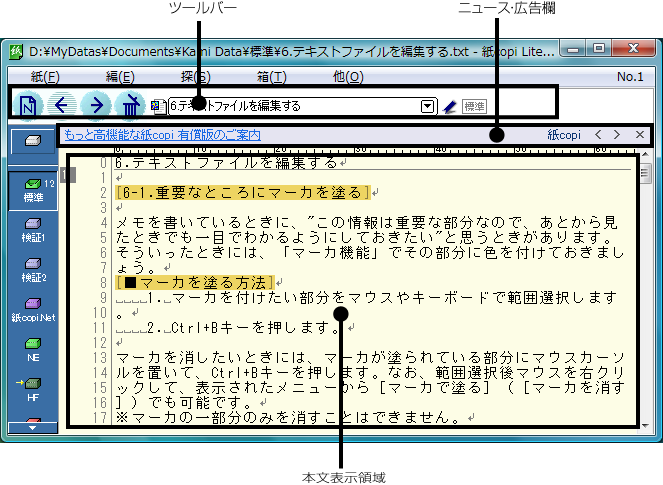
Task: Click the eraser button above the box list
Action: coord(33,141)
